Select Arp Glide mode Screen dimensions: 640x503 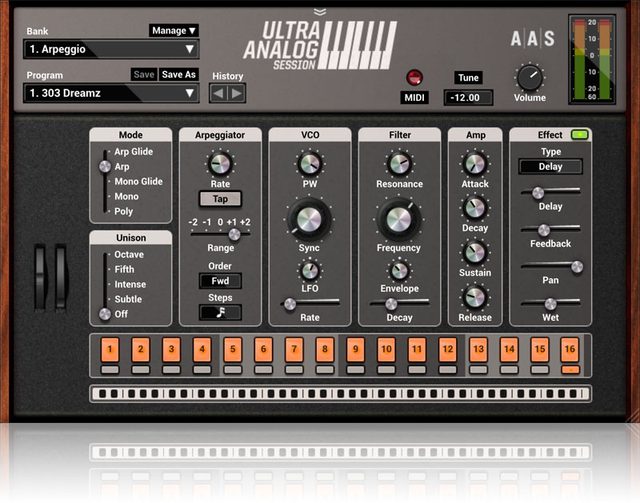pos(133,151)
